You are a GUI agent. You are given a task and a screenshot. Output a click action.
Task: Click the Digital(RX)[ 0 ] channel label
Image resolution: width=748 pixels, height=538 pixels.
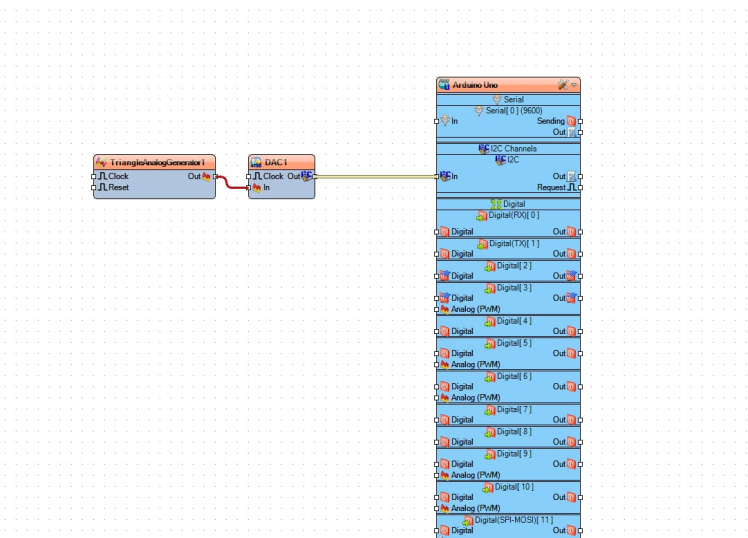point(514,215)
